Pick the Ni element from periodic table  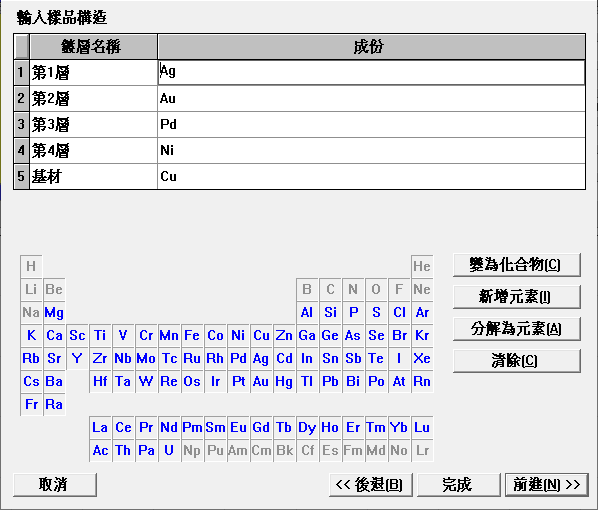point(238,336)
